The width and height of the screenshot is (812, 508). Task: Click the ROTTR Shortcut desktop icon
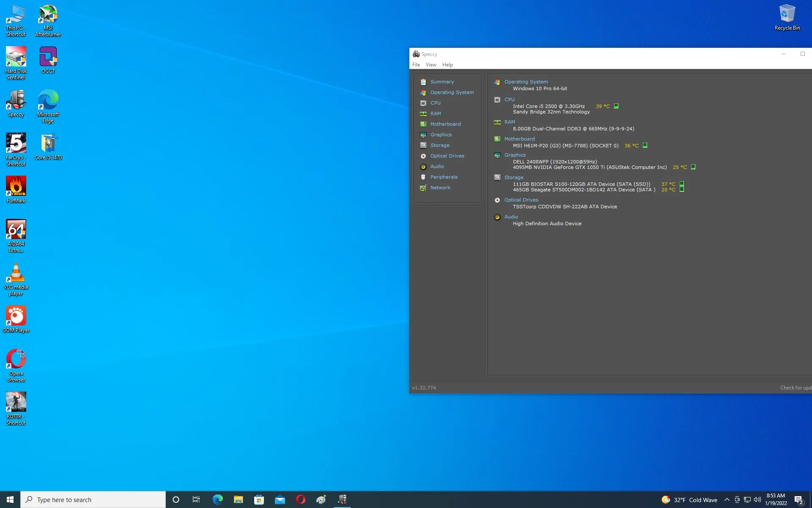16,409
